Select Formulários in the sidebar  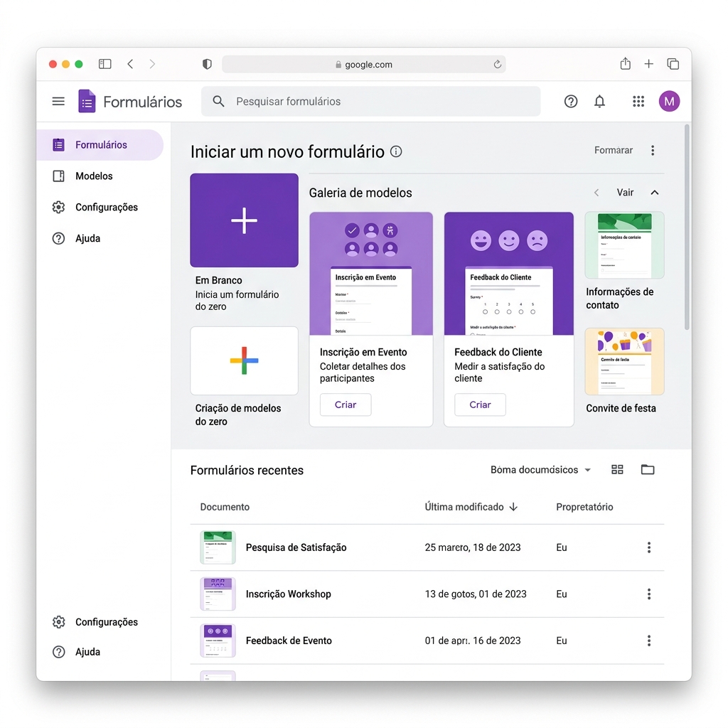click(100, 145)
